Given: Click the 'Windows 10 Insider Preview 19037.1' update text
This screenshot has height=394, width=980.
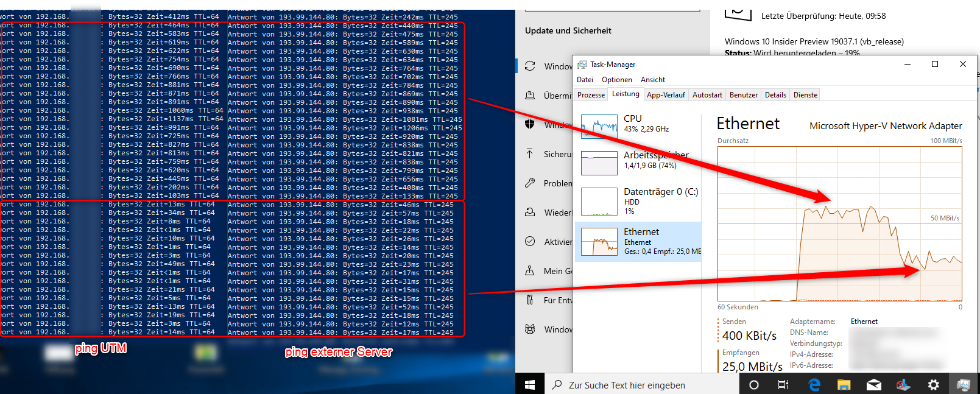Looking at the screenshot, I should (814, 41).
